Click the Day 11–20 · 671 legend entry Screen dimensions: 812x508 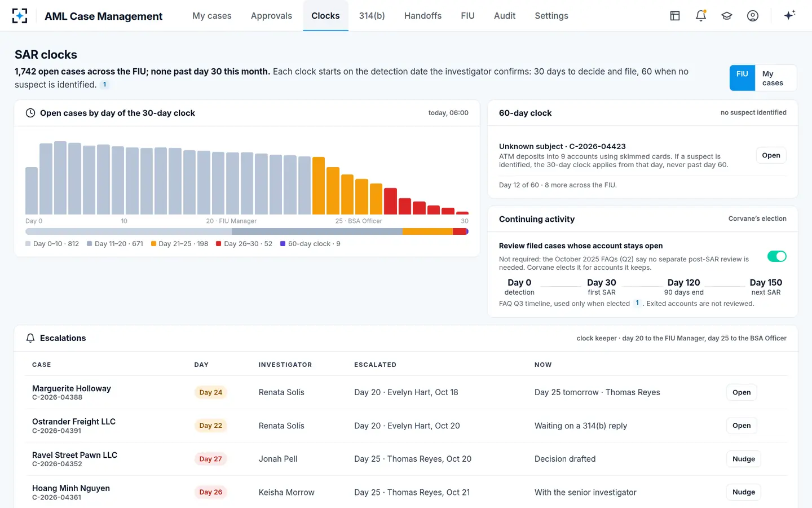[x=115, y=244]
